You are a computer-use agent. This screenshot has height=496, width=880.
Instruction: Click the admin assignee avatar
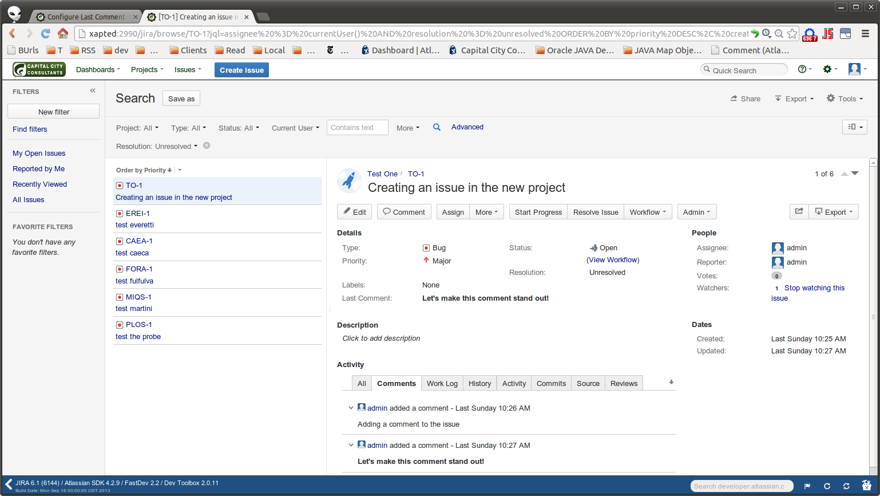(777, 247)
